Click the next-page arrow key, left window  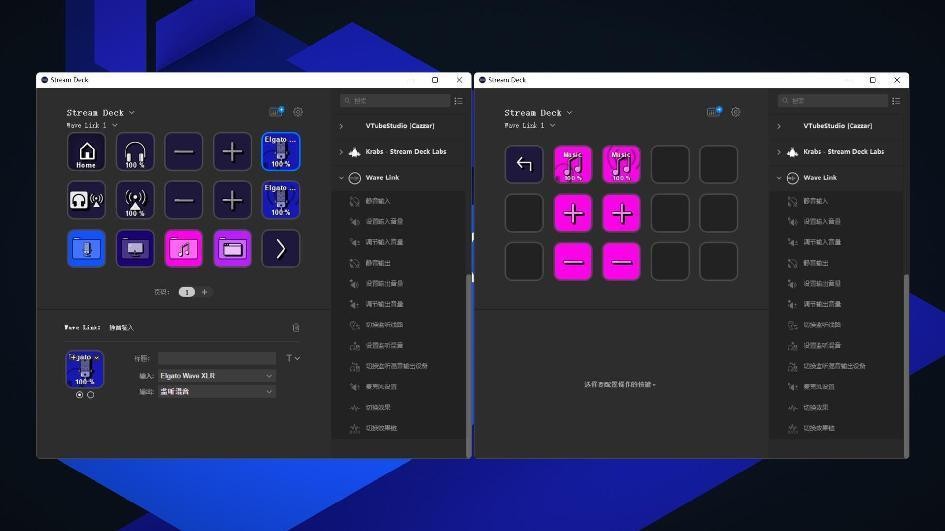(x=281, y=248)
